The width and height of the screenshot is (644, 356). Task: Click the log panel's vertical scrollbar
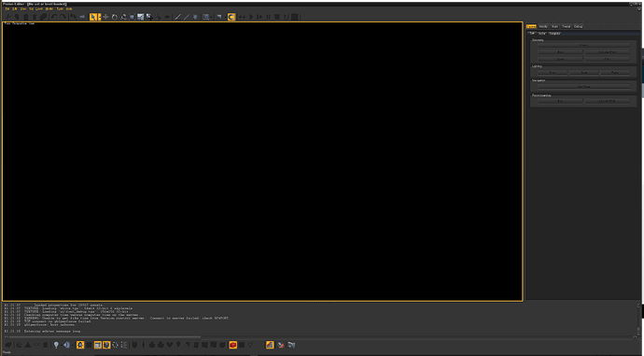tap(638, 320)
